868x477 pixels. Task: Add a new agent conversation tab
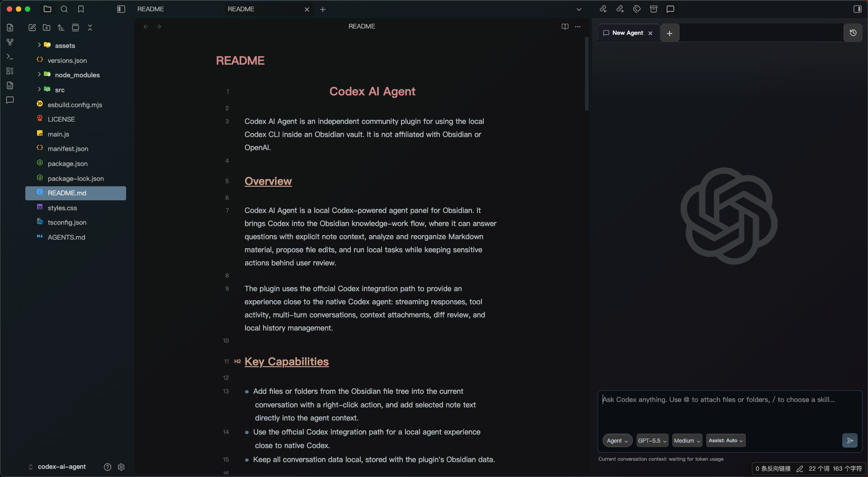point(670,33)
